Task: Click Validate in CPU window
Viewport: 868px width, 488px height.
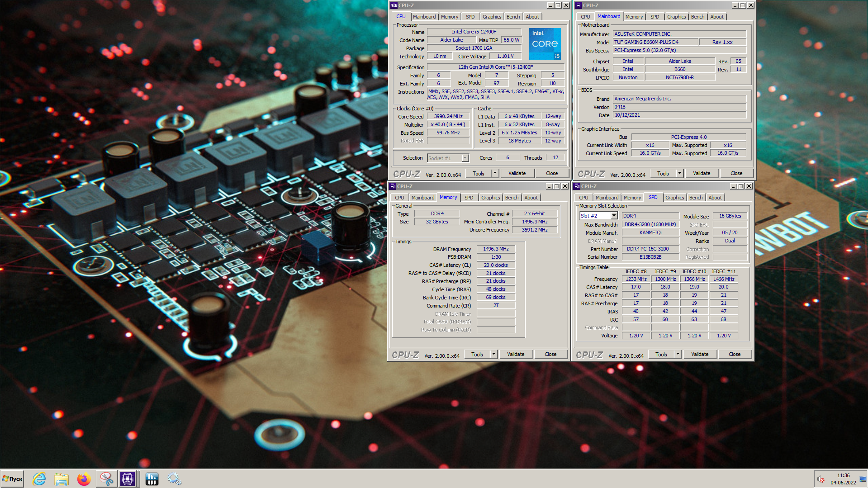Action: [517, 173]
